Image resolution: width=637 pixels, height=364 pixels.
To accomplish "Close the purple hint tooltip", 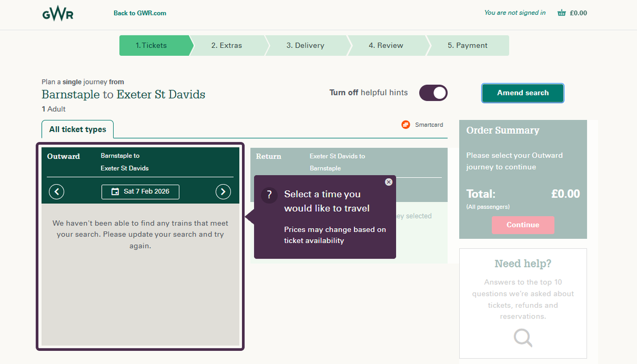I will [389, 182].
